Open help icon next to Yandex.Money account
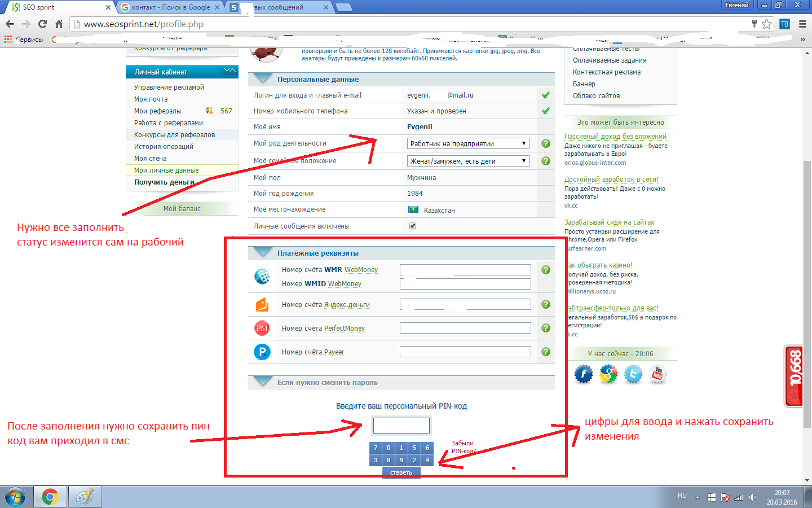The image size is (812, 508). click(x=546, y=304)
